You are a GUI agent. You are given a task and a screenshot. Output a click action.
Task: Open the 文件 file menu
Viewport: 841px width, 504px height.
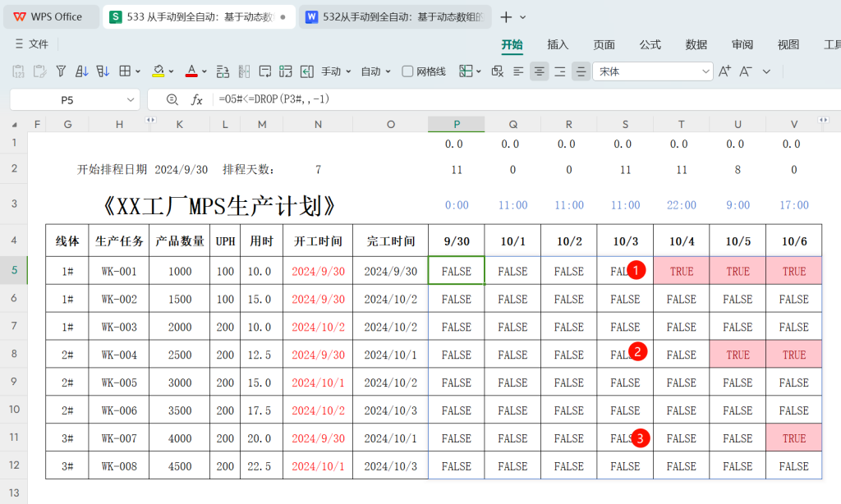[32, 44]
